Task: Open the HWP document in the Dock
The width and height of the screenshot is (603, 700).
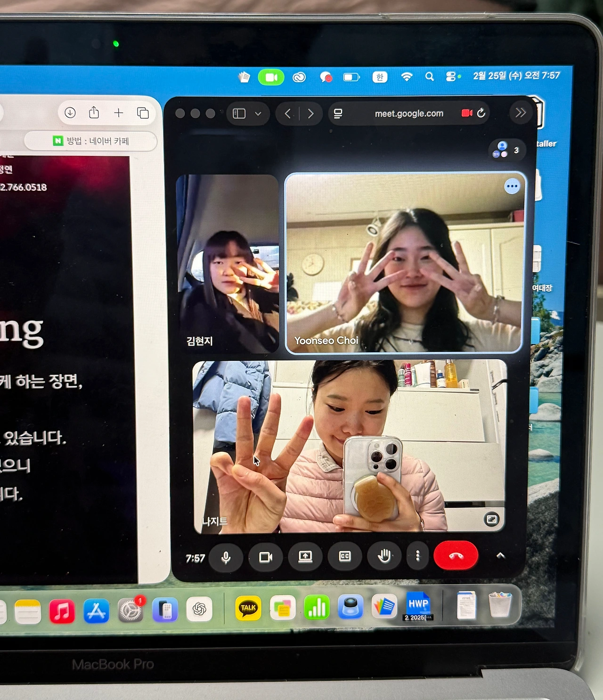Action: pyautogui.click(x=418, y=606)
